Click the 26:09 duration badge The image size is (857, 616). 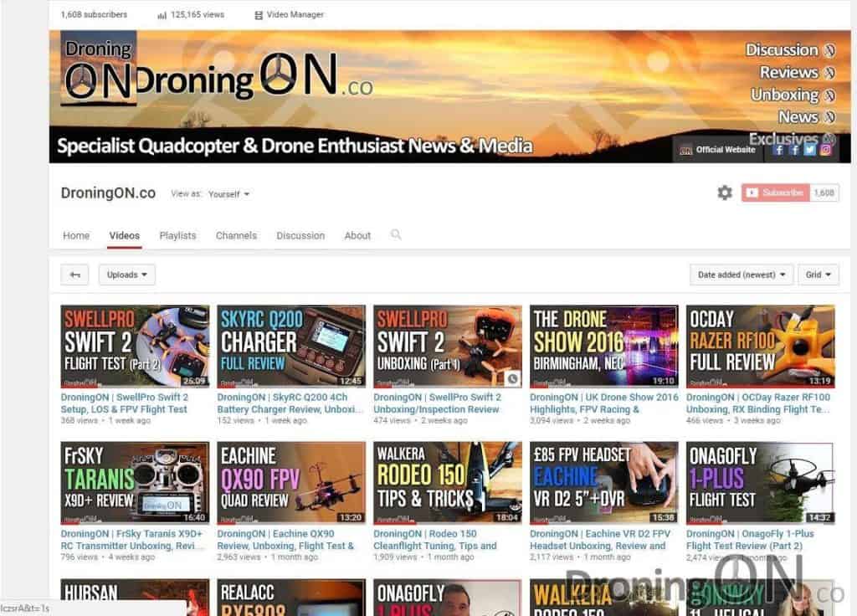(194, 381)
